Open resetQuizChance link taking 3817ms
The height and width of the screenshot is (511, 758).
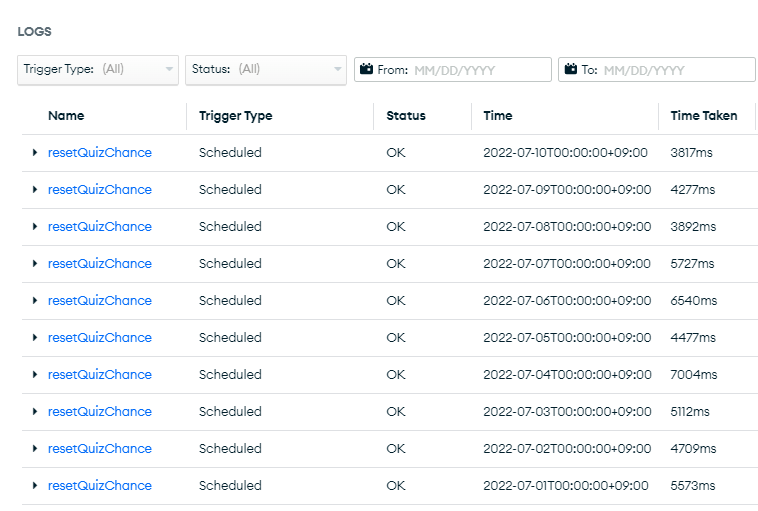point(100,152)
